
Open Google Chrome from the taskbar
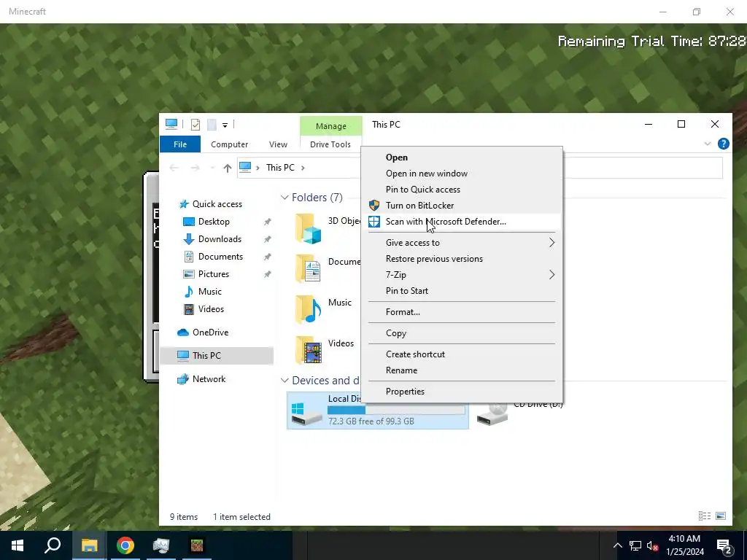coord(125,545)
